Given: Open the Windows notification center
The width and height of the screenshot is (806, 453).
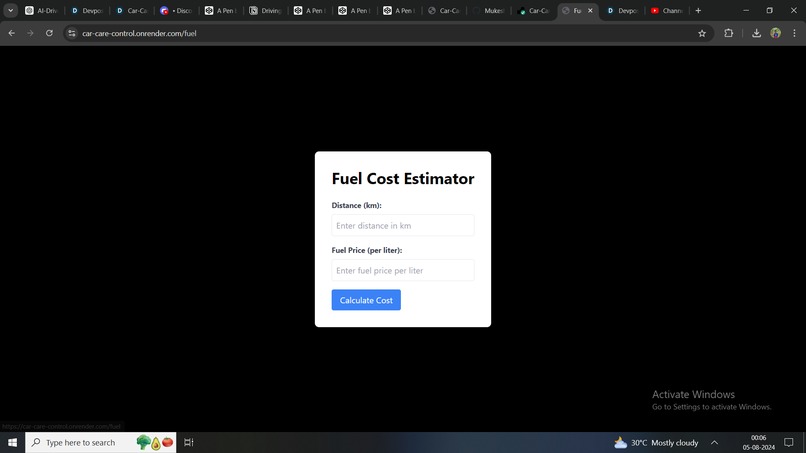Looking at the screenshot, I should (789, 442).
